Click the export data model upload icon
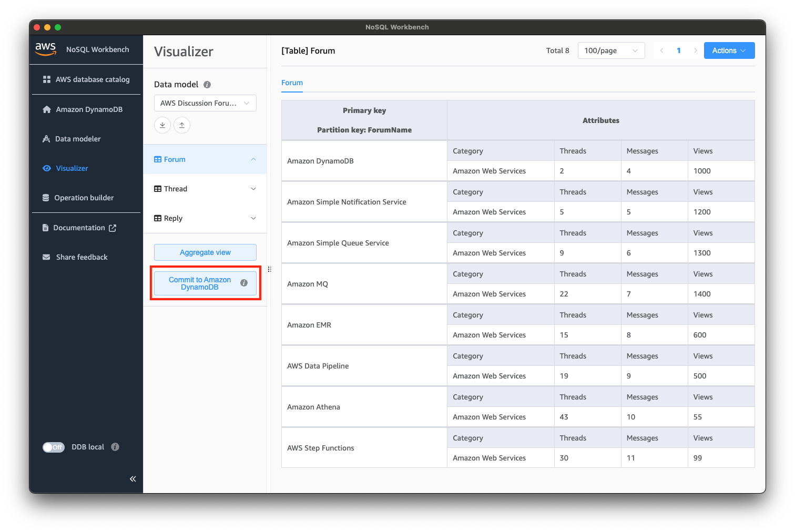 point(182,125)
